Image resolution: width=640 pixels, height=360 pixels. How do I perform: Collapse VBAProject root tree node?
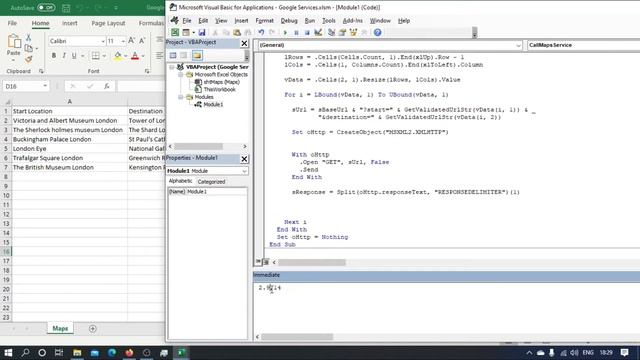tap(172, 67)
